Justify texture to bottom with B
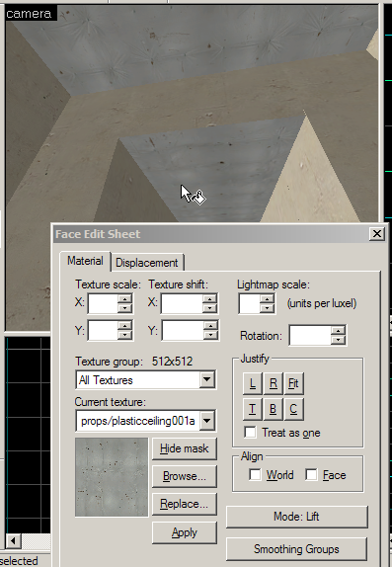The height and width of the screenshot is (567, 392). click(x=274, y=409)
